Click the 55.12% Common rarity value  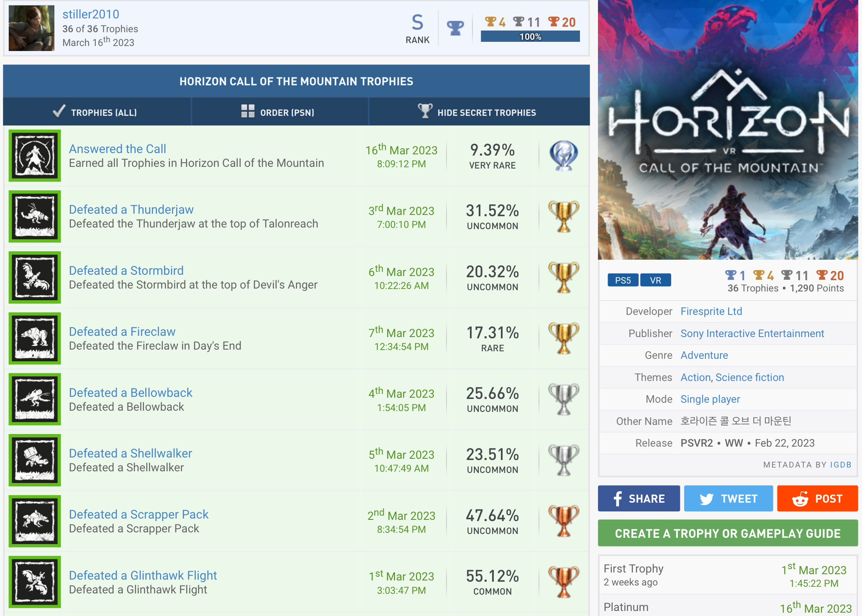[x=493, y=582]
